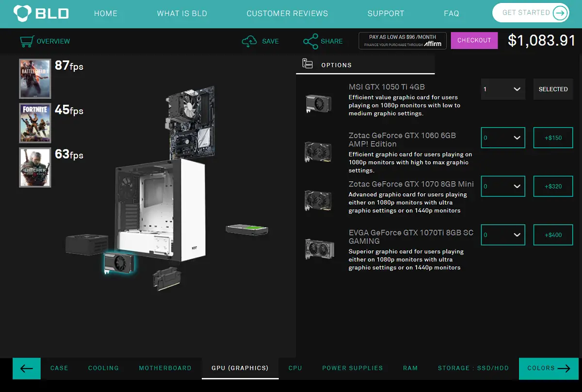Click the 45fps Fortnite reading

click(x=69, y=110)
